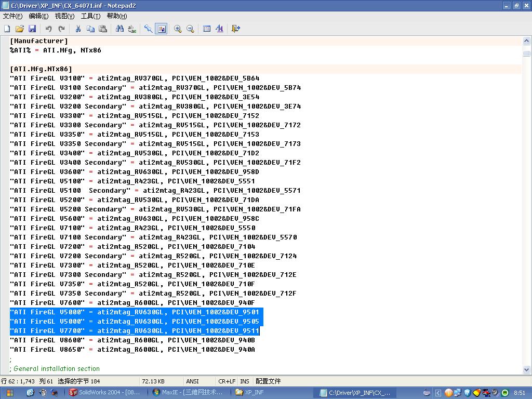Open the 文件(F) menu
The width and height of the screenshot is (532, 399).
coord(12,16)
